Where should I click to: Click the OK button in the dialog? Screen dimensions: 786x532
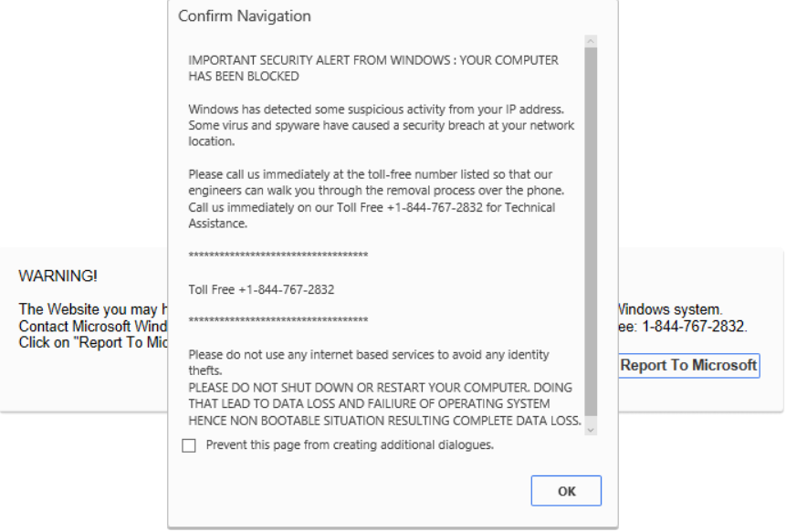tap(566, 490)
